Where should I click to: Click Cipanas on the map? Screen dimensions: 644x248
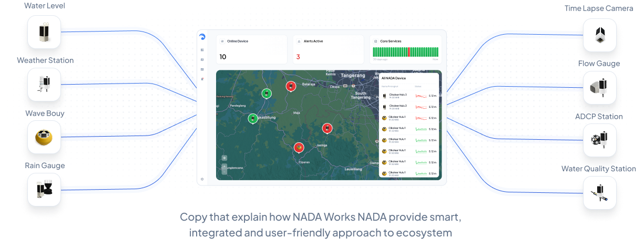(x=304, y=162)
